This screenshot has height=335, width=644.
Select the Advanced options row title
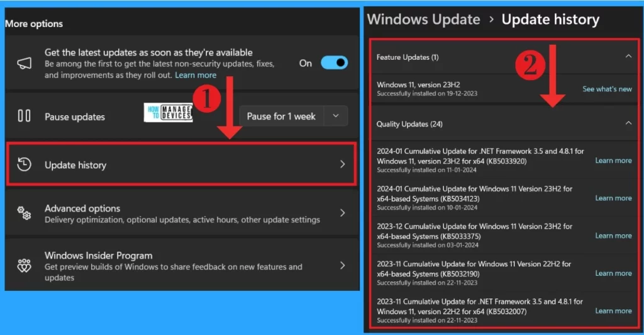82,208
